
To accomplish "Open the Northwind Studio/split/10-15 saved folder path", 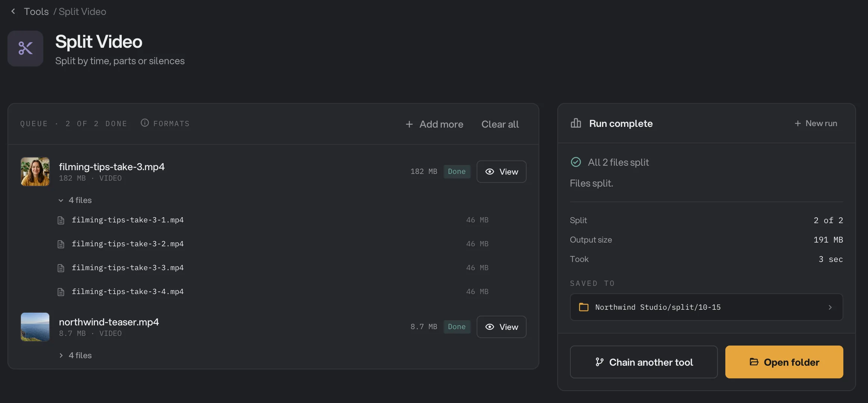I will coord(706,307).
